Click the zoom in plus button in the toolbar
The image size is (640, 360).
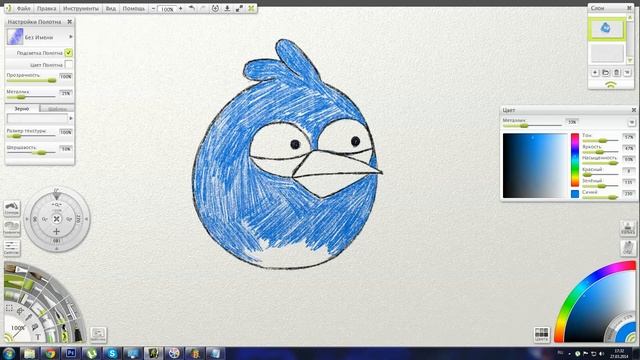(x=180, y=9)
